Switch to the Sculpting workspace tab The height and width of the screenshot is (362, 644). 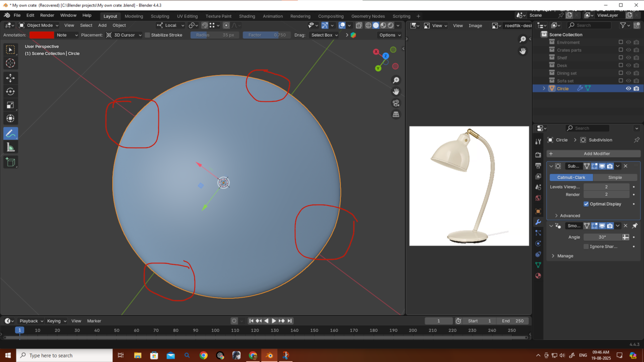(x=160, y=16)
